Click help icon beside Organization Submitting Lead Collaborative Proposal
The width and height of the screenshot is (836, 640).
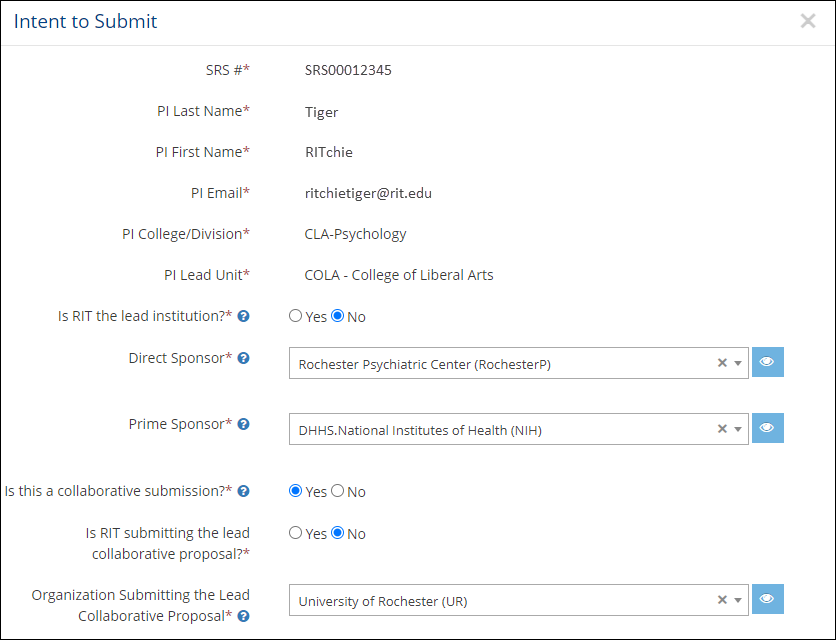[x=244, y=616]
